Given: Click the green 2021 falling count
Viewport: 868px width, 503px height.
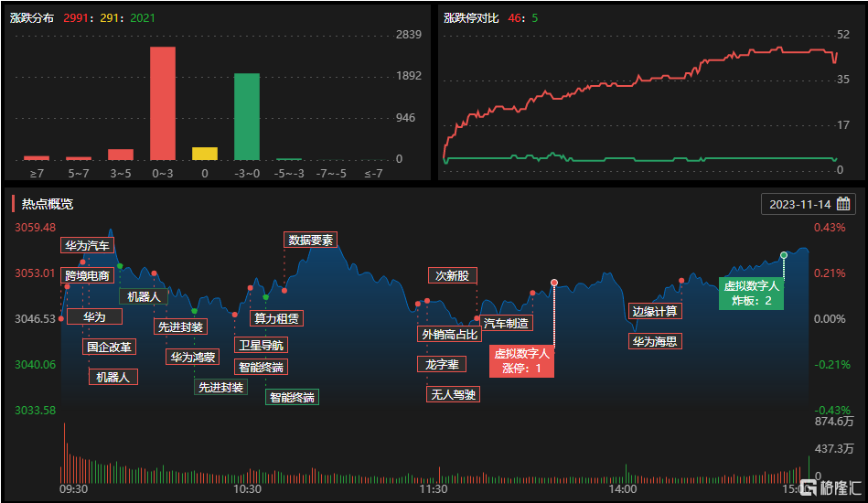Looking at the screenshot, I should [143, 17].
